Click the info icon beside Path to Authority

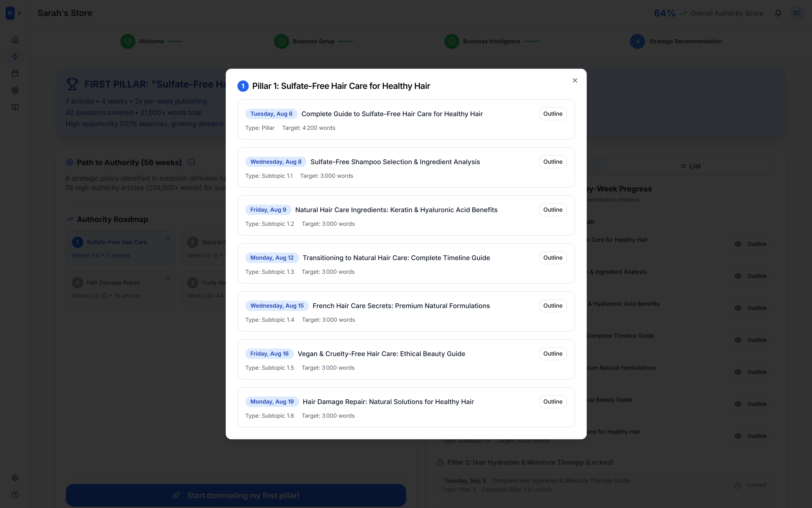191,162
